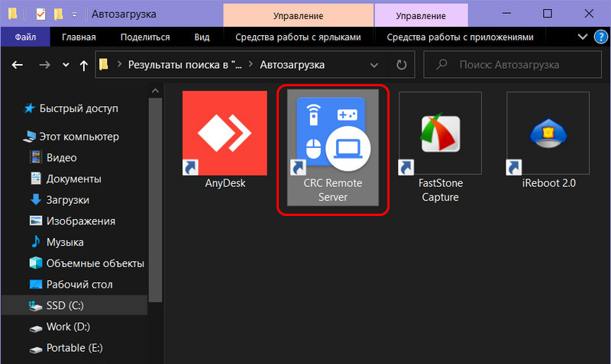The width and height of the screenshot is (611, 364).
Task: Switch to the Вид ribbon tab
Action: click(x=202, y=37)
